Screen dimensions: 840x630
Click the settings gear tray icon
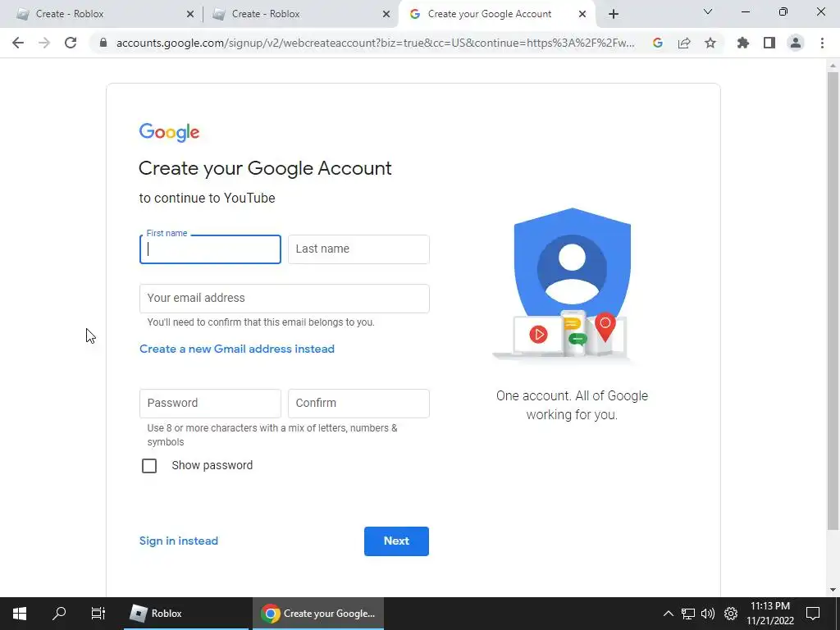pos(731,614)
